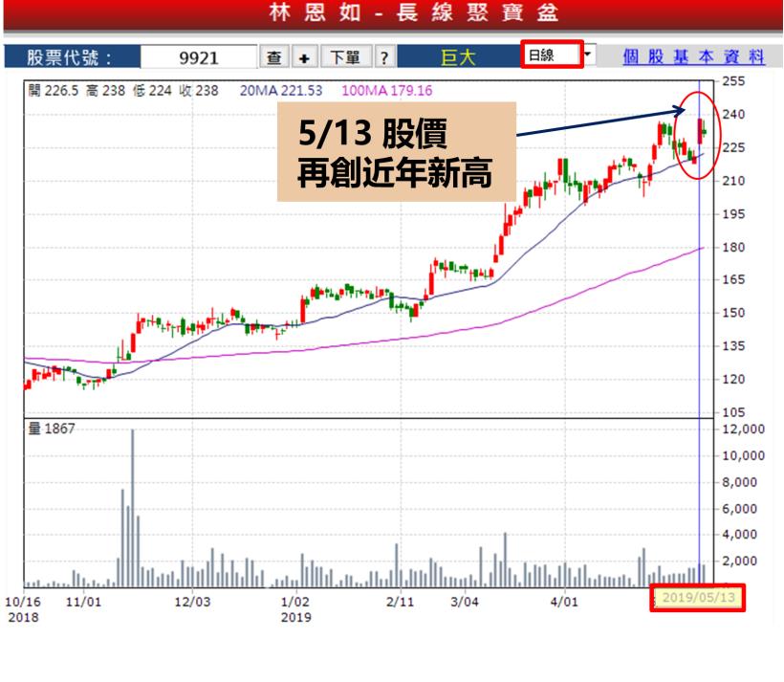Screen dimensions: 784x682
Task: Click the stock code input field 9921
Action: pos(199,57)
